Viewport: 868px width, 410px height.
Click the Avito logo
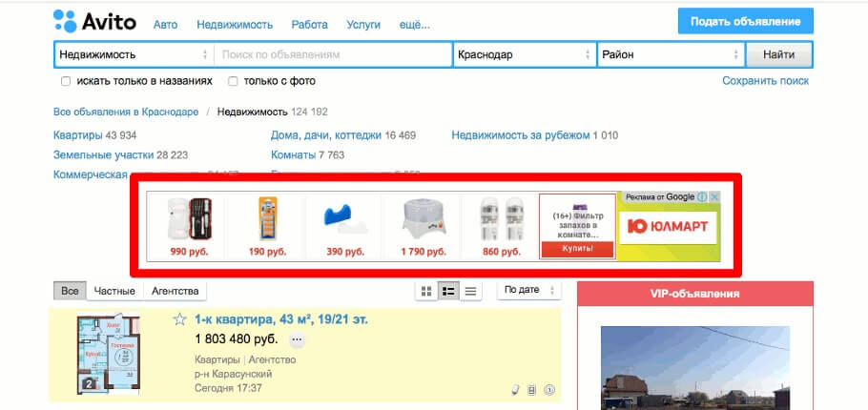coord(94,22)
